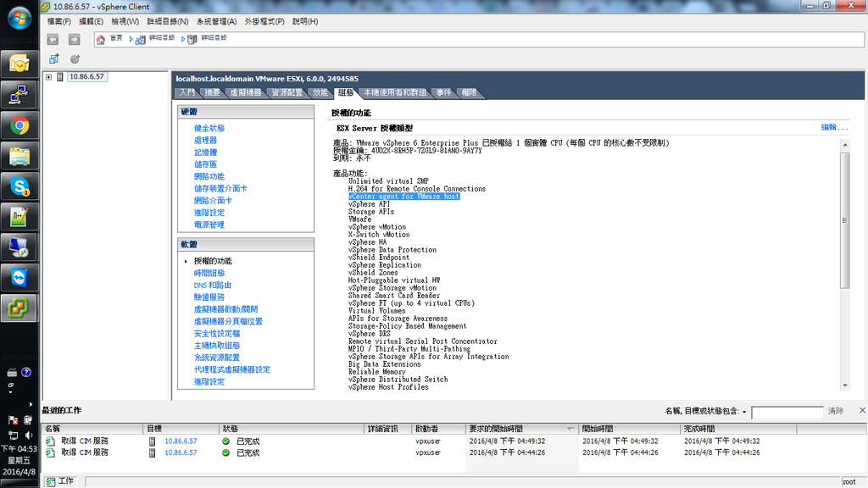Open the 電源管理 link
The width and height of the screenshot is (868, 488).
pyautogui.click(x=209, y=225)
